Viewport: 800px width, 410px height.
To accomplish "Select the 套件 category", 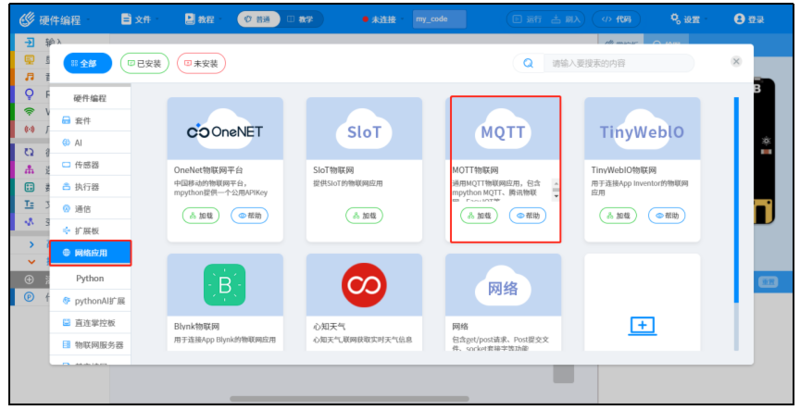I will 90,120.
